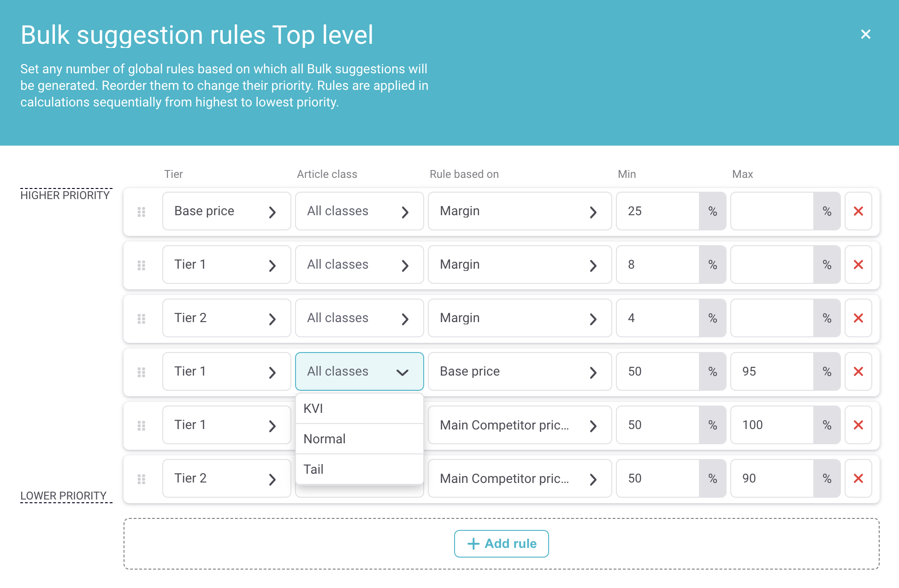899x588 pixels.
Task: Click the drag handle on the last rule row
Action: click(x=142, y=479)
